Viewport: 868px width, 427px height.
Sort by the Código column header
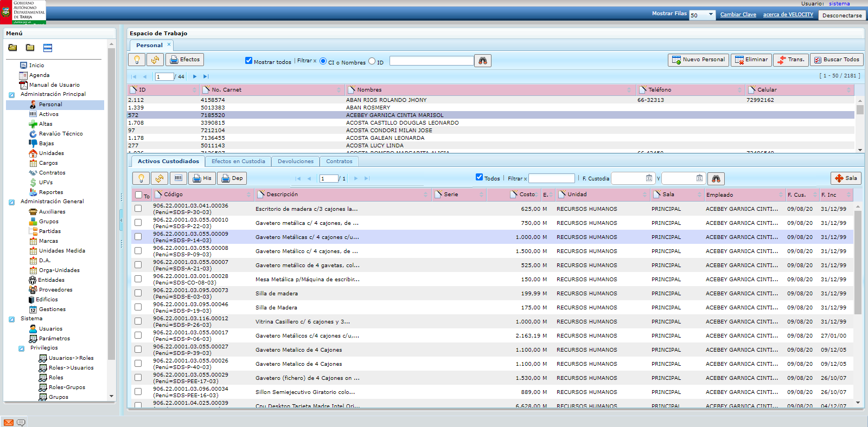tap(203, 195)
